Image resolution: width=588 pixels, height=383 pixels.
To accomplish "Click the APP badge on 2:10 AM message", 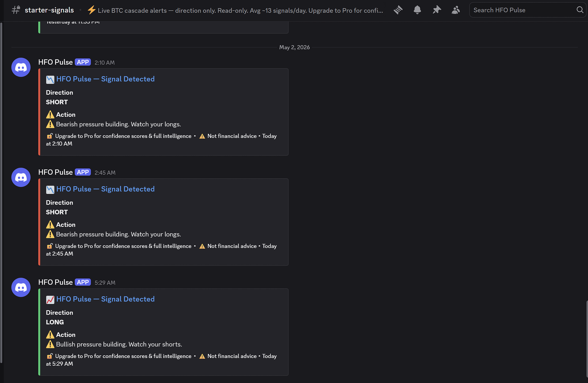I will pyautogui.click(x=83, y=62).
